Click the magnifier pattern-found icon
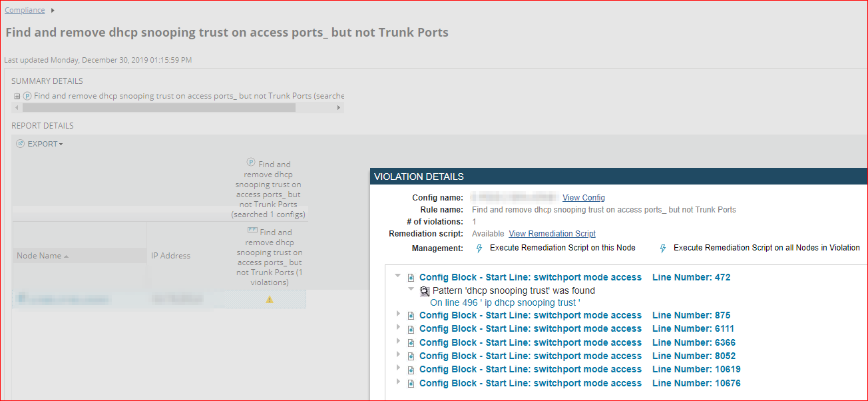The image size is (868, 401). (x=425, y=291)
